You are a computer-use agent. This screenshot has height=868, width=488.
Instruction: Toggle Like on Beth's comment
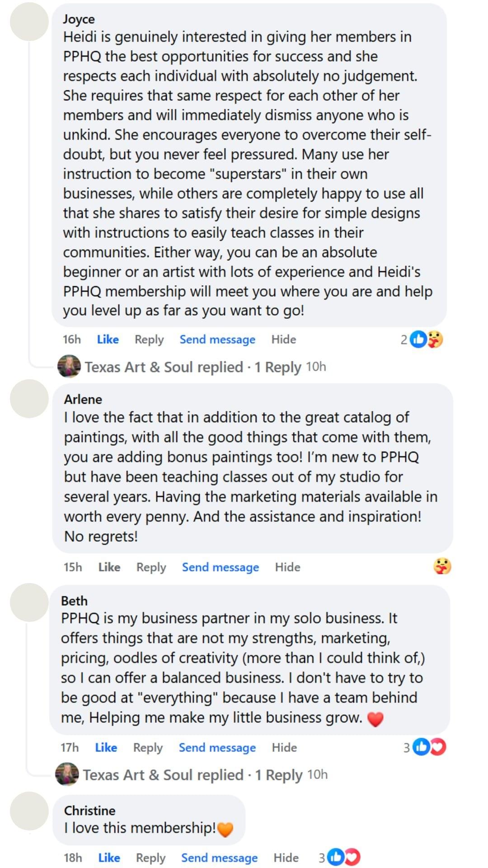point(106,748)
